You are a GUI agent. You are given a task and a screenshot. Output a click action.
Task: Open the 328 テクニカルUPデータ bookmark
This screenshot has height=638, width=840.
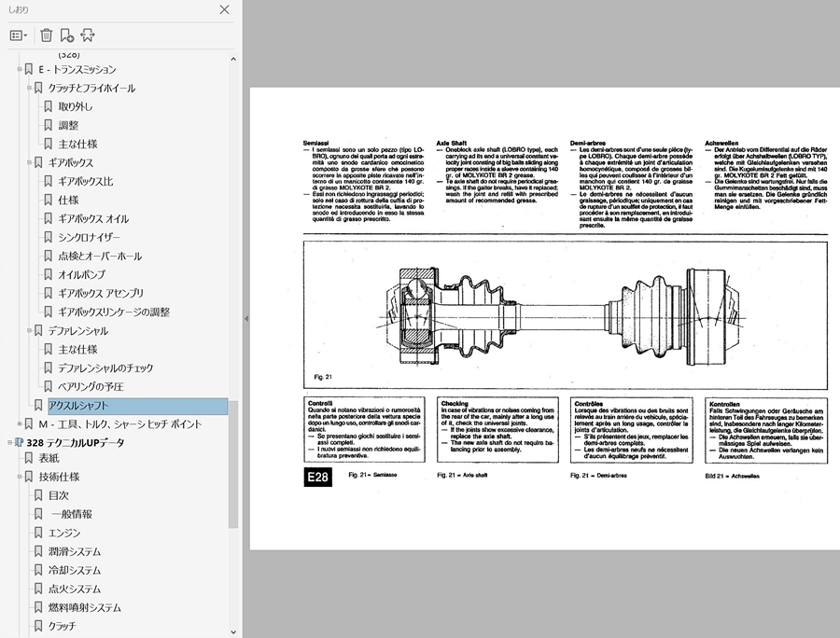pyautogui.click(x=76, y=443)
